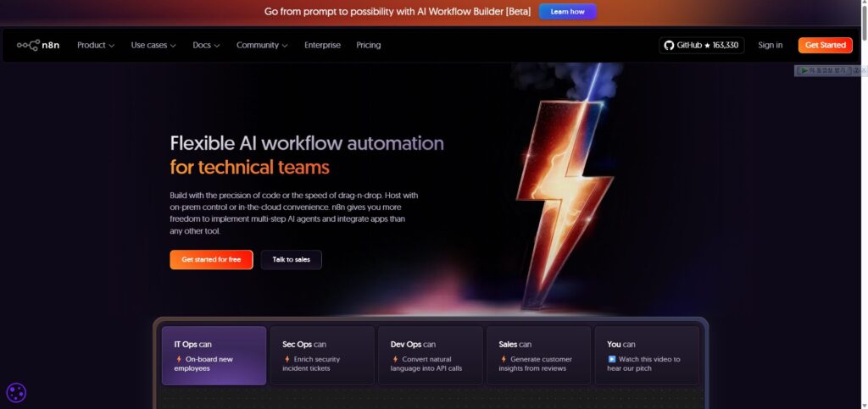The height and width of the screenshot is (409, 868).
Task: Open the Pricing page
Action: [369, 45]
